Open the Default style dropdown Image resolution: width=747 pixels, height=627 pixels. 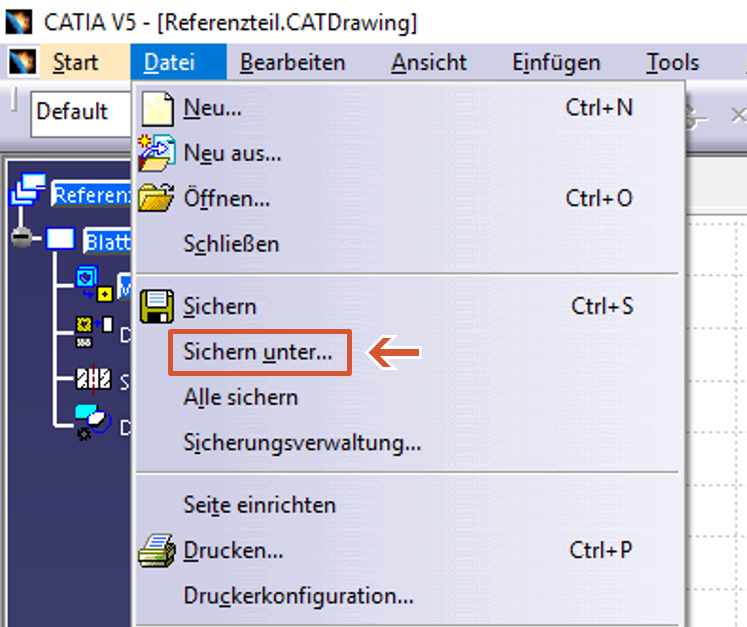(80, 112)
